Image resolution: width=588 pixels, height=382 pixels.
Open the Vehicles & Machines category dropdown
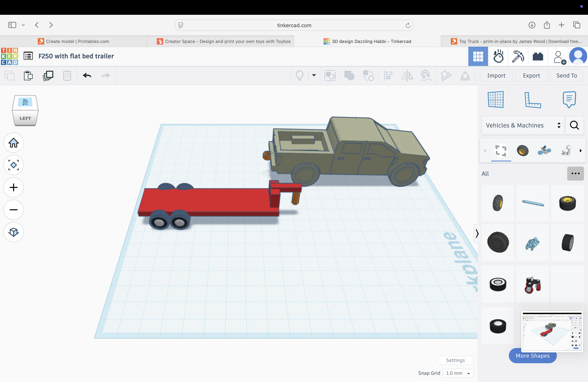tap(523, 125)
